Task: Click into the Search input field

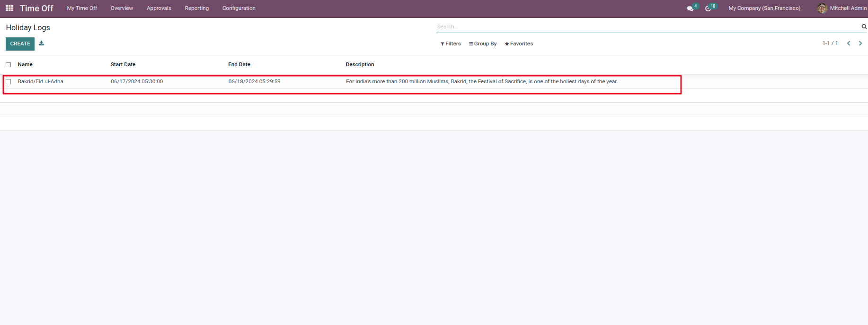Action: click(647, 26)
